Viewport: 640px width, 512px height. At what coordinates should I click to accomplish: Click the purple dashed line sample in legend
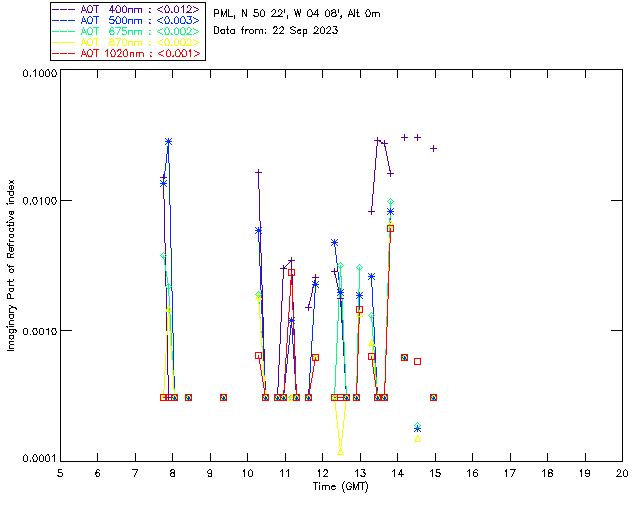[x=64, y=9]
